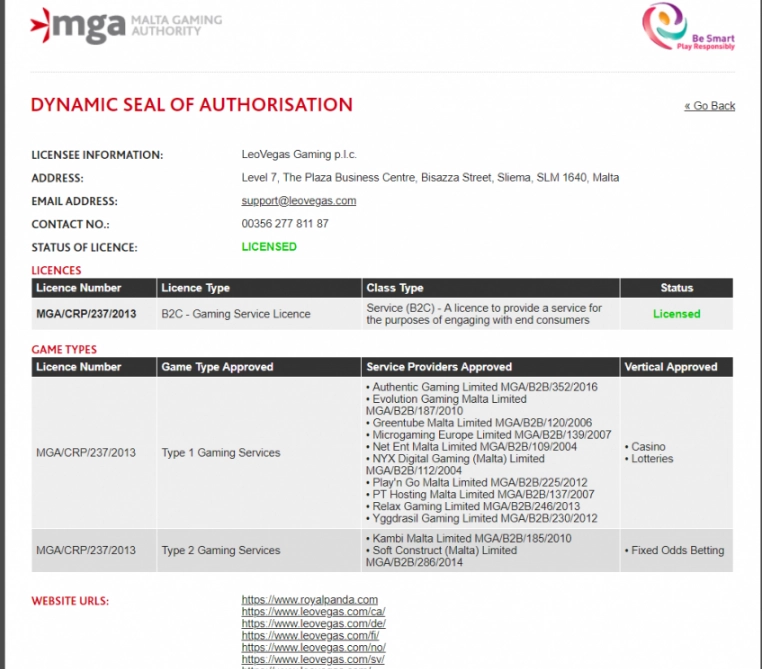Go back using the Go Back link
This screenshot has height=669, width=764.
[x=709, y=106]
